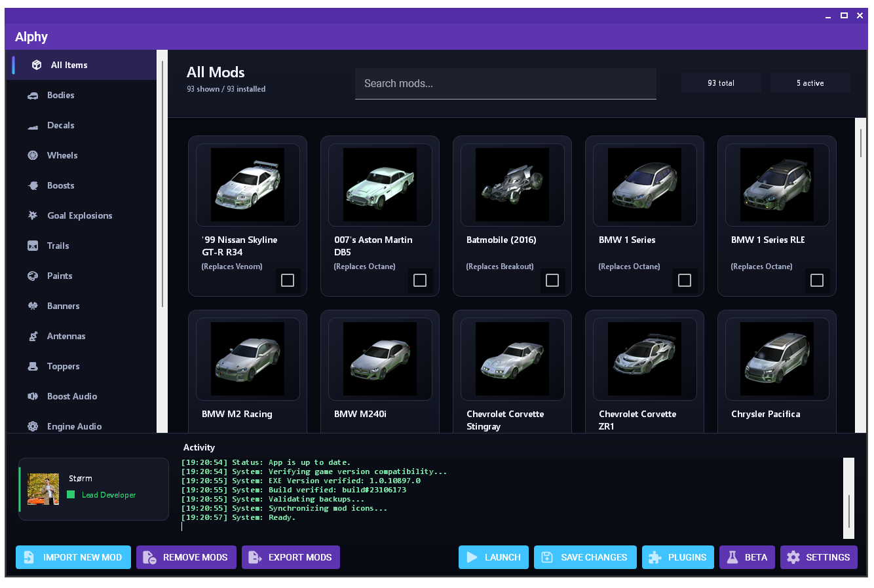
Task: Click the Launch play arrow icon
Action: [x=472, y=557]
